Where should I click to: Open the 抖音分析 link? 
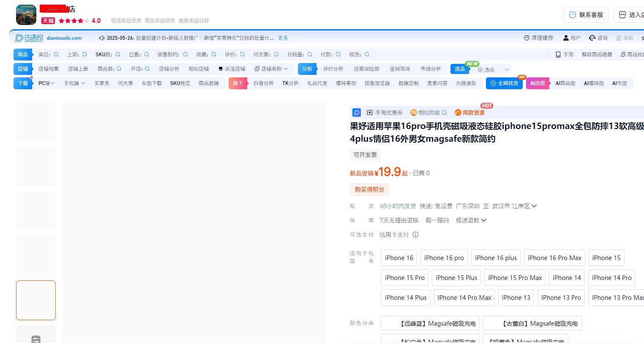[x=264, y=83]
